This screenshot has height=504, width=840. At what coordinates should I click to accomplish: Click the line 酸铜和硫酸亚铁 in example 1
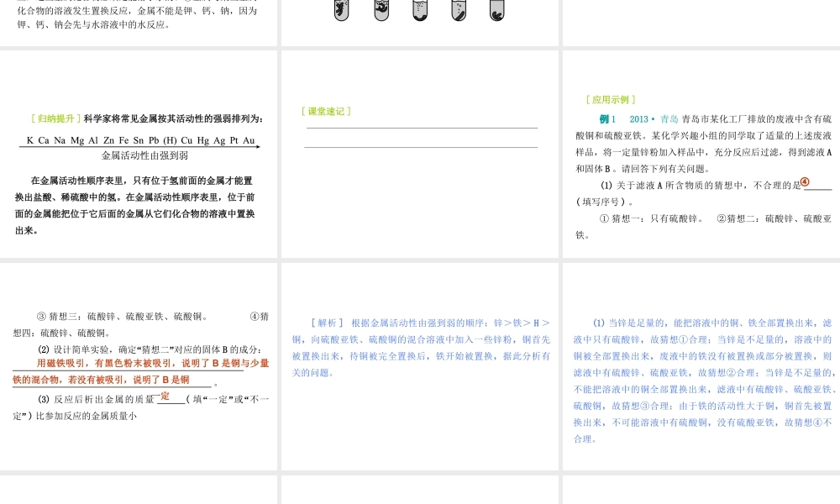pyautogui.click(x=703, y=136)
